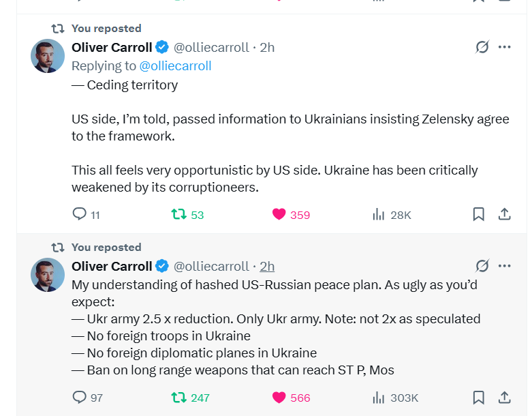This screenshot has height=416, width=532.
Task: Open more options on peace plan post
Action: [505, 266]
